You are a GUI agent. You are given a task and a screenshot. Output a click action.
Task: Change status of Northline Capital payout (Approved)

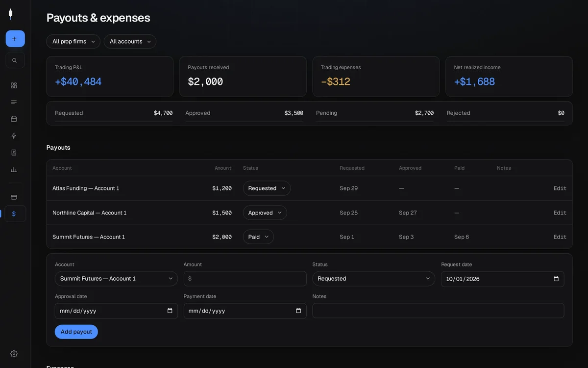click(x=265, y=213)
